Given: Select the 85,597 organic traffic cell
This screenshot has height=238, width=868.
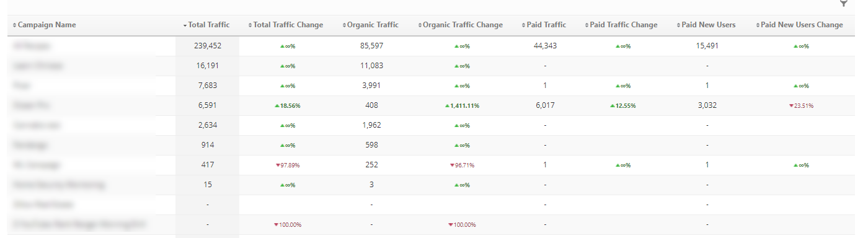Looking at the screenshot, I should click(x=371, y=46).
